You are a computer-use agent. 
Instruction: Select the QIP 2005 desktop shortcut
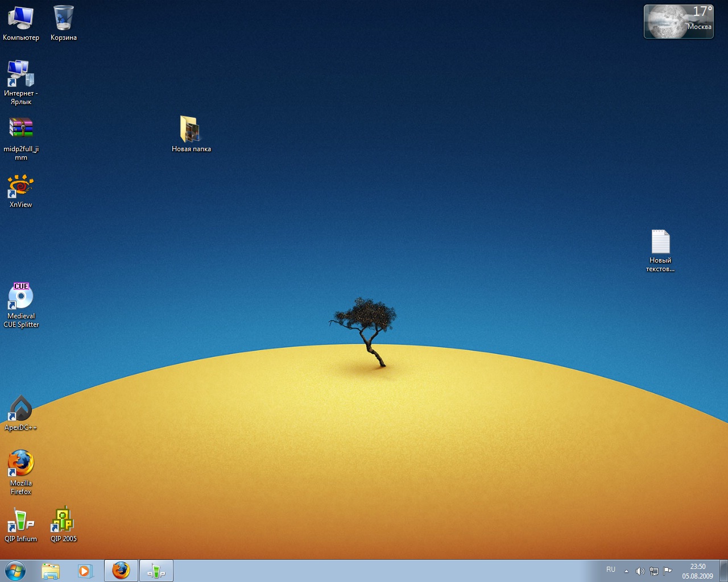pyautogui.click(x=64, y=524)
